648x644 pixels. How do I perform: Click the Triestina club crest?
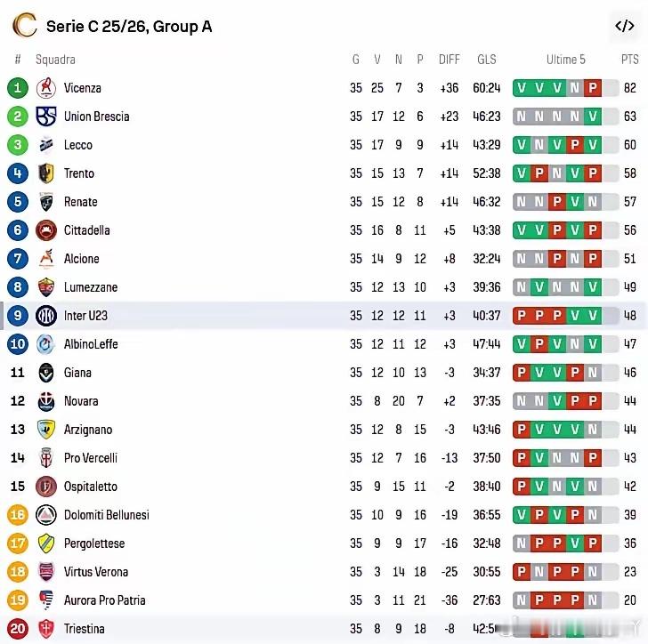46,629
